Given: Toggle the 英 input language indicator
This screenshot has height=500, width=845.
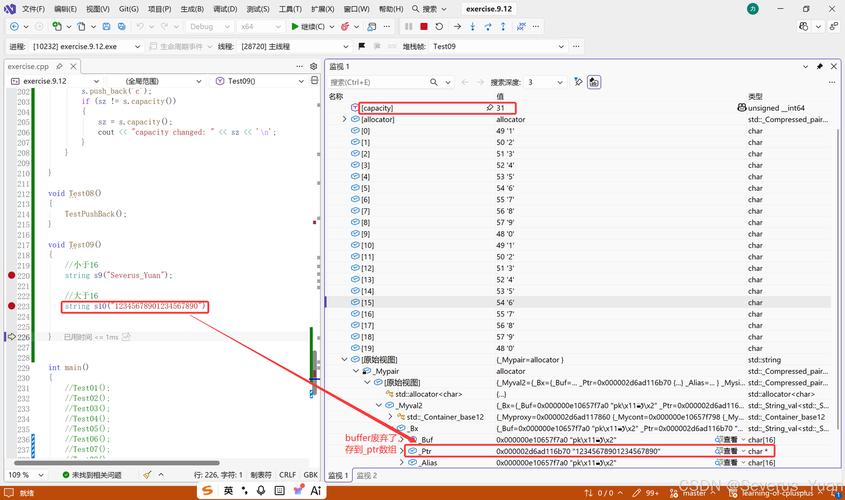Looking at the screenshot, I should tap(228, 490).
